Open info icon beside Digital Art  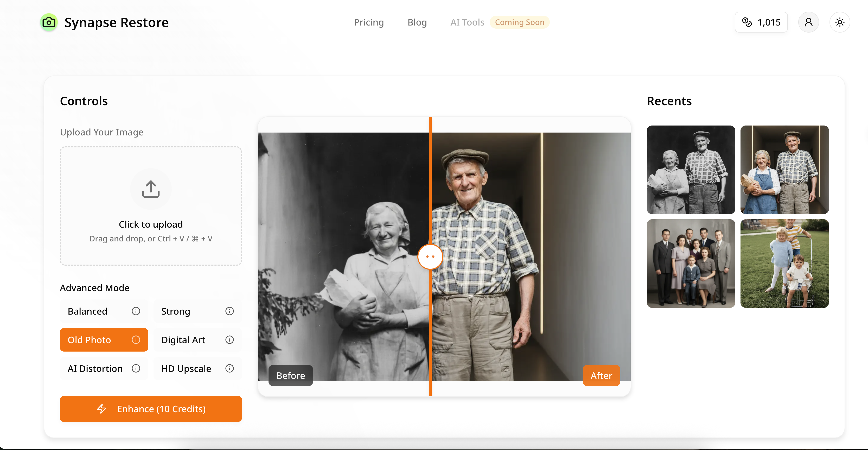pos(229,340)
